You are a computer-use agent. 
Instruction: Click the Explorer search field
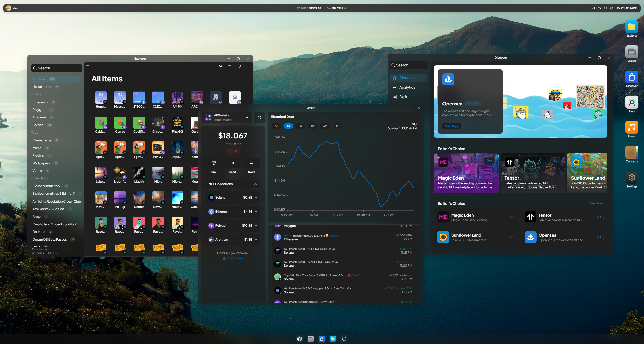click(x=57, y=68)
